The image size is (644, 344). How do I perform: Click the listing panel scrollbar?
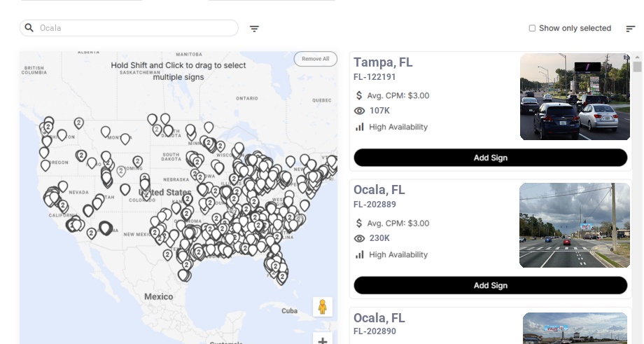[x=638, y=67]
